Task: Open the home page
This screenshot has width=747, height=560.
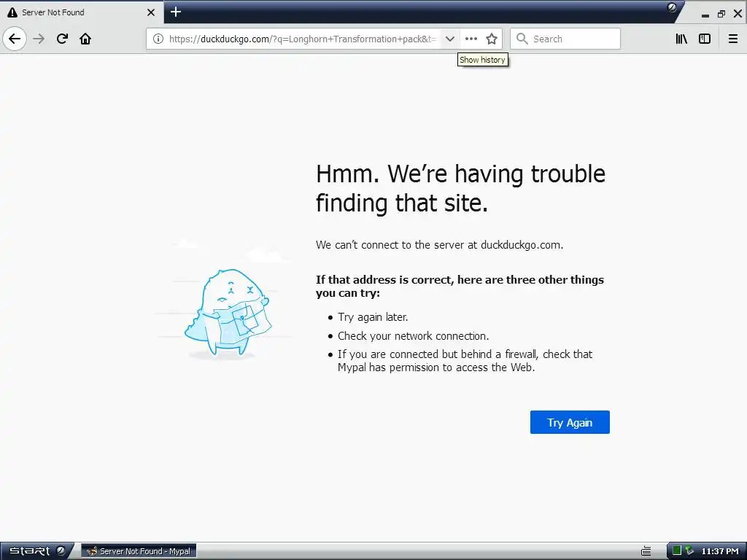Action: (x=85, y=39)
